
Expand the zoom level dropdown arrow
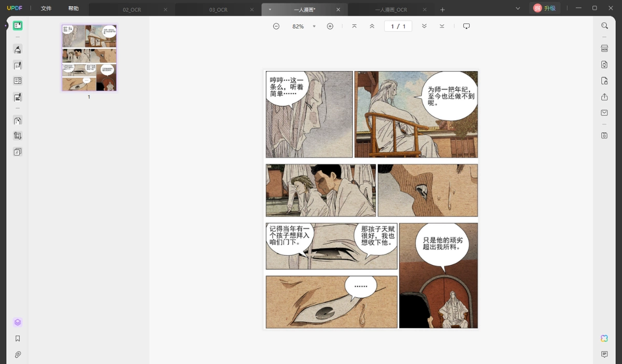click(x=314, y=26)
